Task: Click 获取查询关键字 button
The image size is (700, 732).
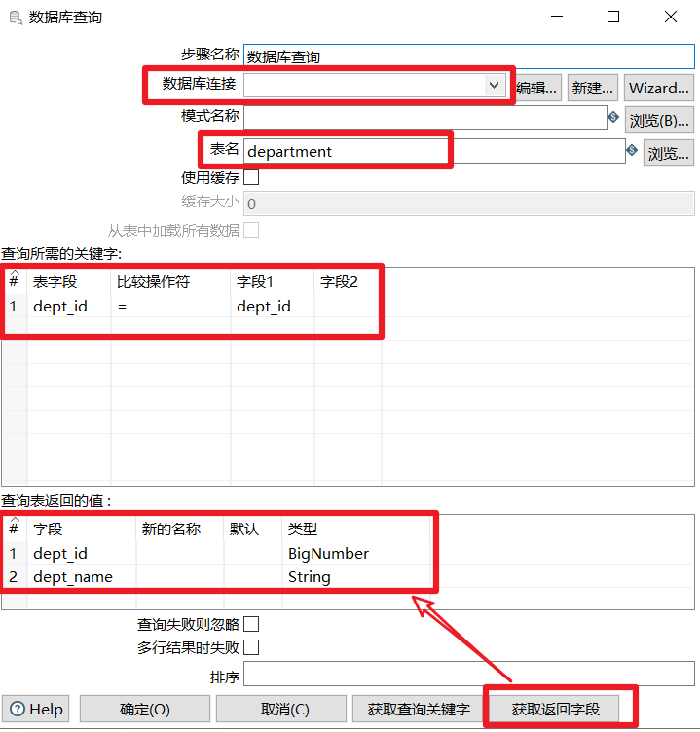Action: point(419,709)
